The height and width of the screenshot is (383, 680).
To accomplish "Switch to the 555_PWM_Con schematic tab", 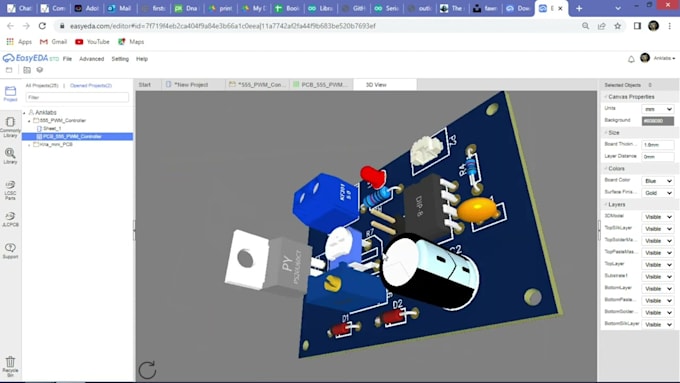I will tap(256, 85).
